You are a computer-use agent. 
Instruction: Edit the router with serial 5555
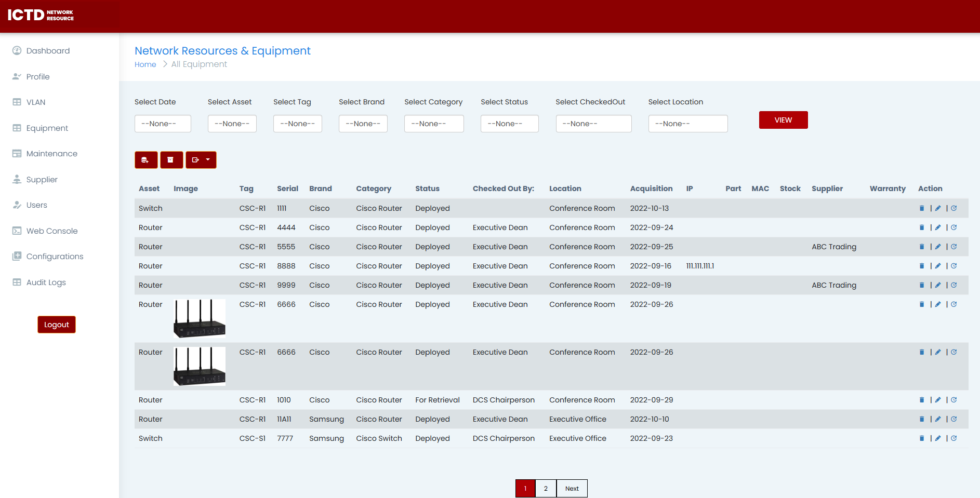tap(938, 247)
